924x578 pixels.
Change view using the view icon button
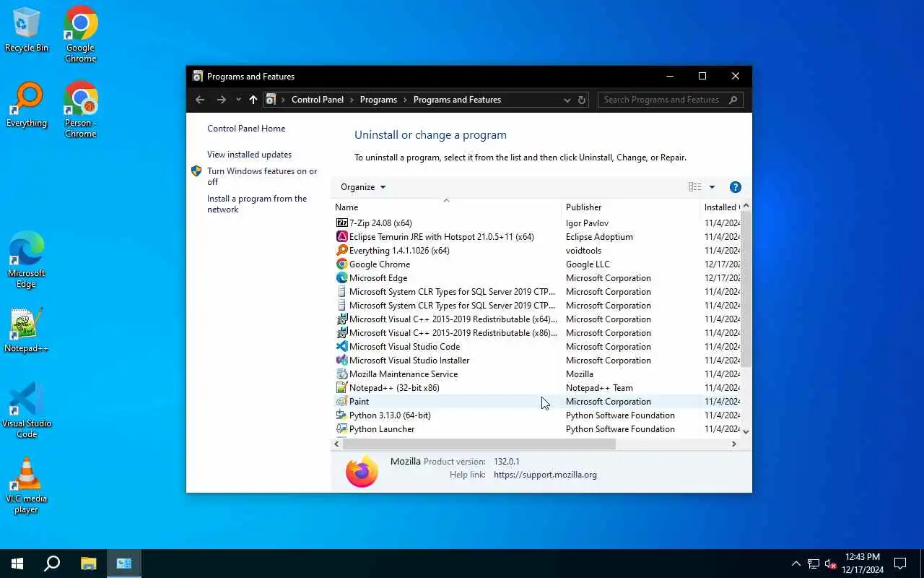point(694,187)
